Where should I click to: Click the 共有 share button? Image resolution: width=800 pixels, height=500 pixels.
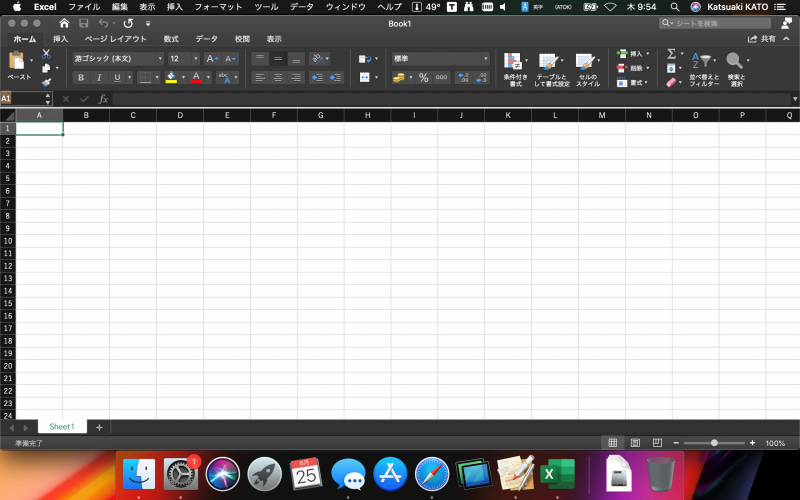click(762, 39)
